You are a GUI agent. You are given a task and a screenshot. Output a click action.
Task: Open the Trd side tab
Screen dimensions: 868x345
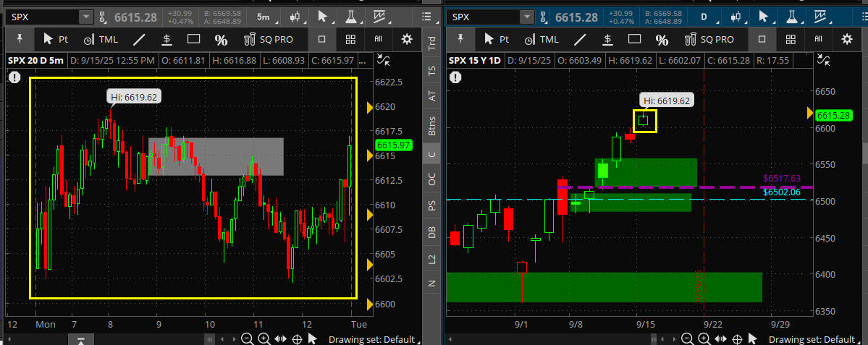point(432,44)
